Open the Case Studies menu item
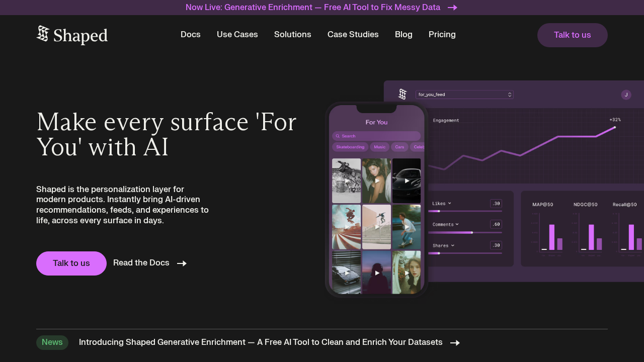 [353, 34]
